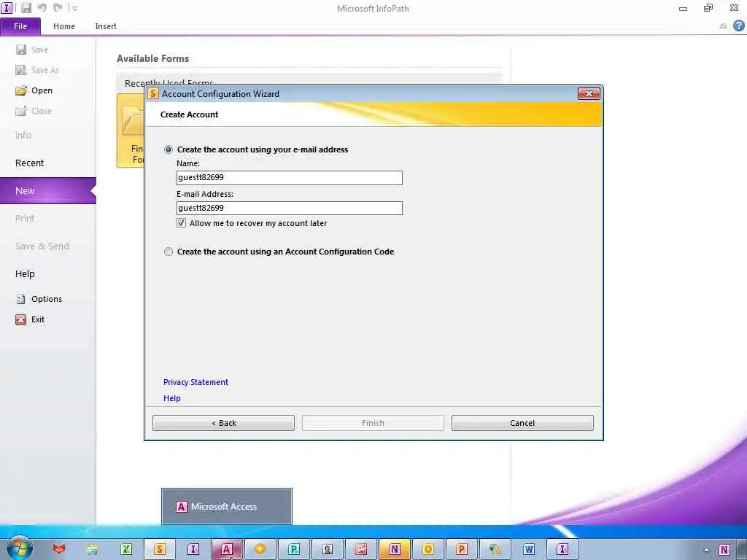Open the Home ribbon tab
This screenshot has height=560, width=747.
coord(64,26)
